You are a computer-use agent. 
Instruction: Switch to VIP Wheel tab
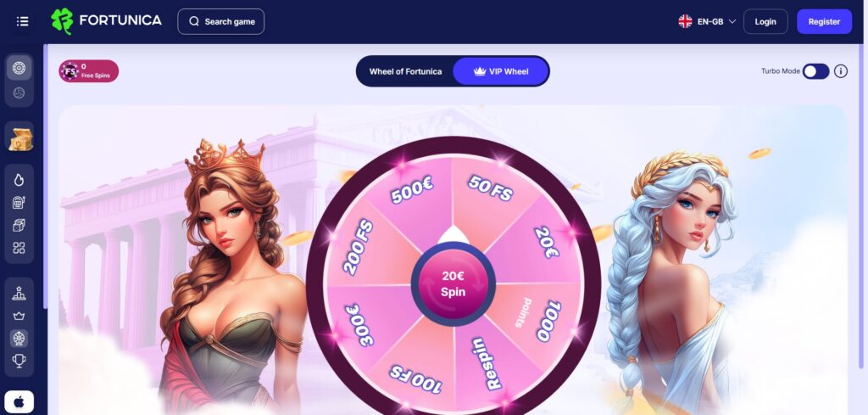pos(500,71)
